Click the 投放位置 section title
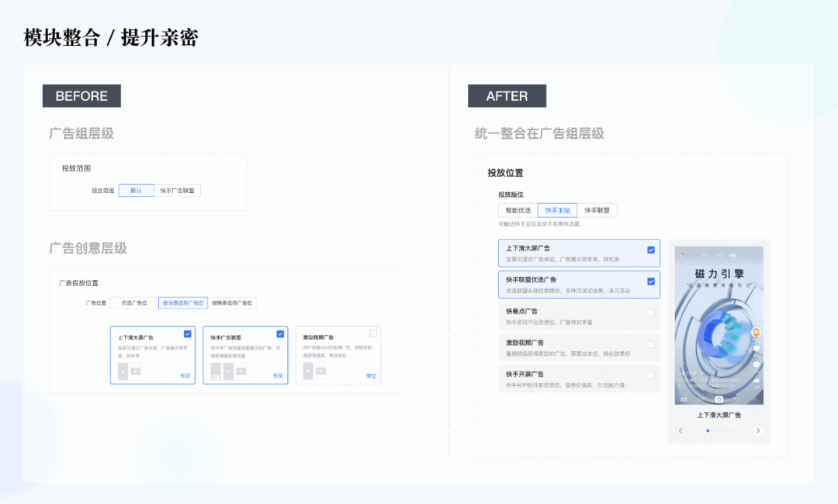This screenshot has width=838, height=504. [506, 173]
